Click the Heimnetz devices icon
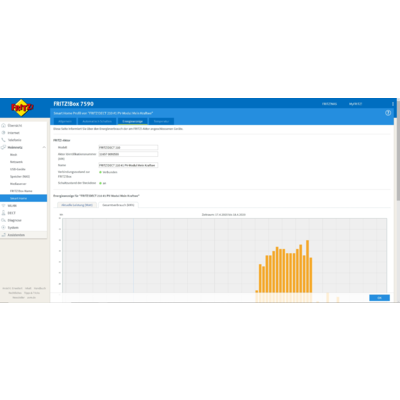The image size is (400, 400). [4, 147]
